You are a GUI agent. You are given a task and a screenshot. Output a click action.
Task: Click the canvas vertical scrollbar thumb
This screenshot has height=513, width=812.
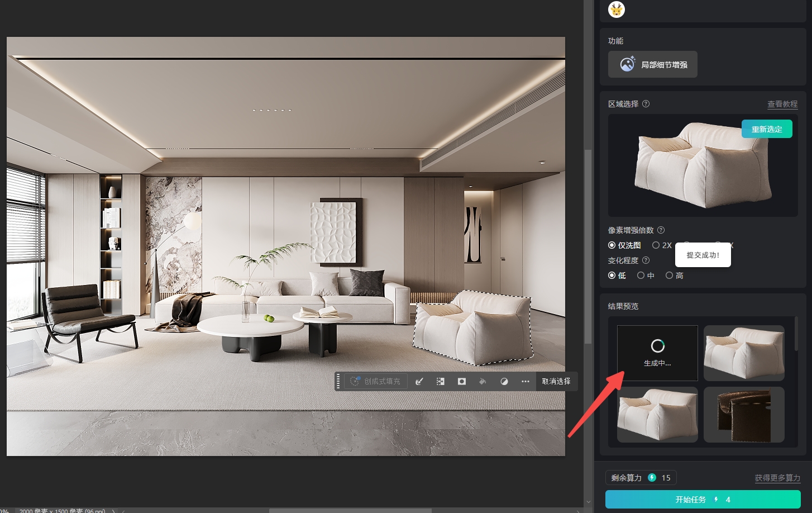pyautogui.click(x=587, y=246)
